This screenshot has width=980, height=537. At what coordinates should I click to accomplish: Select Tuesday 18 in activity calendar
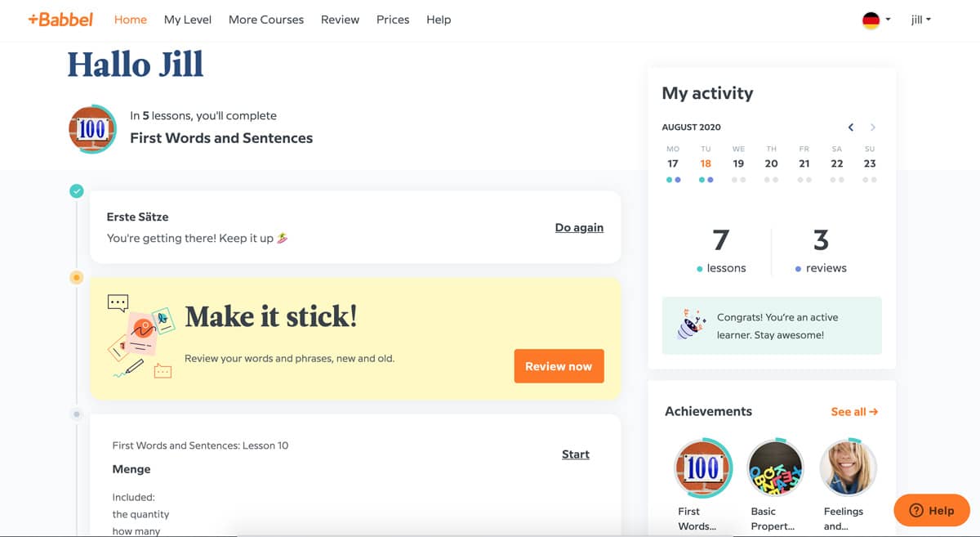pyautogui.click(x=706, y=164)
